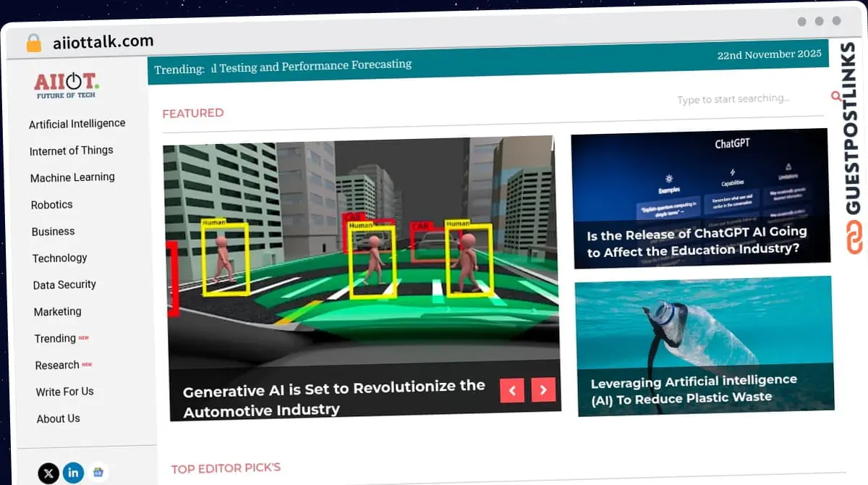868x485 pixels.
Task: Click the aiiottalk.com address text
Action: pos(103,41)
